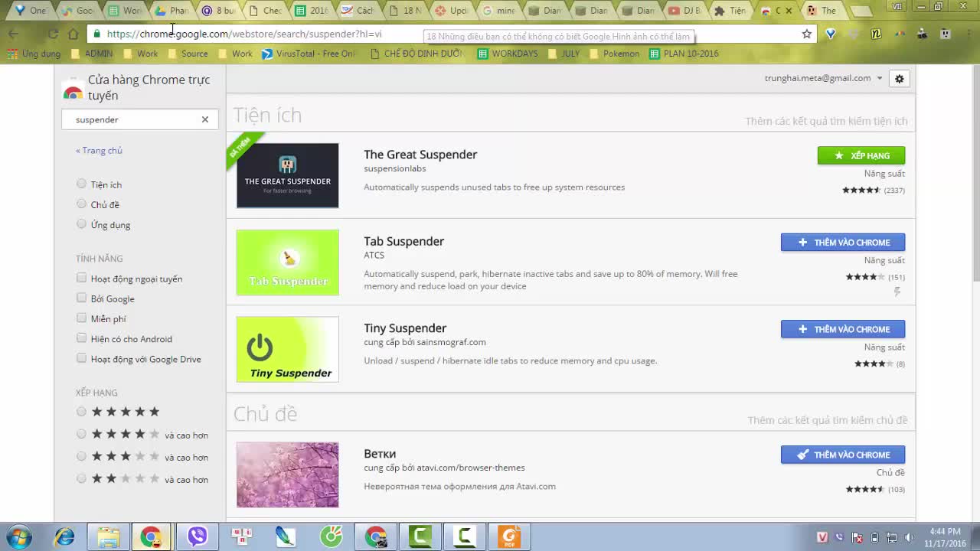Image resolution: width=980 pixels, height=551 pixels.
Task: Clear the suspender search box
Action: [x=205, y=119]
